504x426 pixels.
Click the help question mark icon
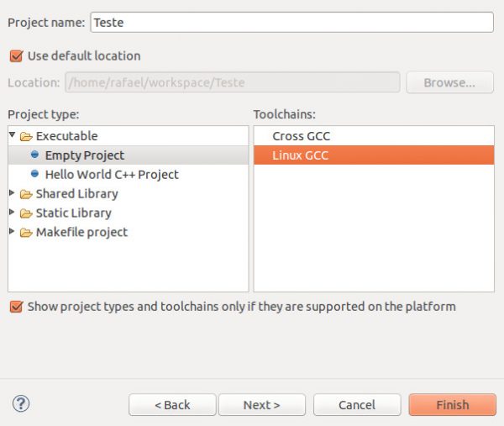[21, 404]
